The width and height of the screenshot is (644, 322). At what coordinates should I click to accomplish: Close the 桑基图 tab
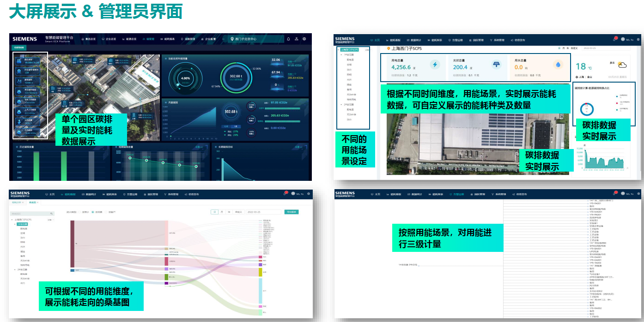pyautogui.click(x=38, y=203)
